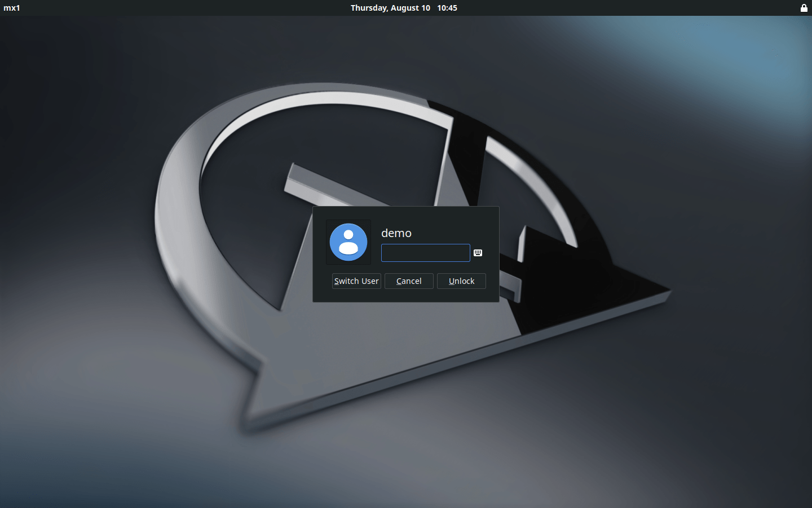This screenshot has height=508, width=812.
Task: Click the demo username label
Action: tap(396, 233)
